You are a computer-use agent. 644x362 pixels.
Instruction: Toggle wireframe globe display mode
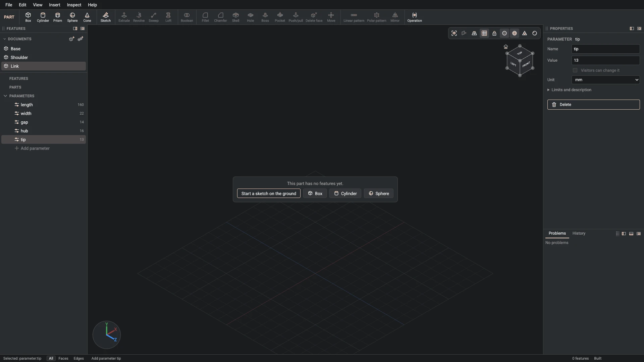tap(515, 33)
